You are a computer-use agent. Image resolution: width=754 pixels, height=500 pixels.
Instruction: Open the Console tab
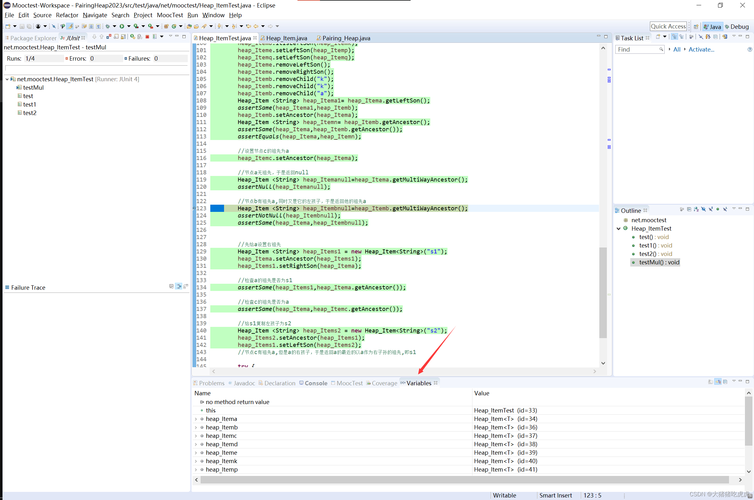click(x=315, y=383)
